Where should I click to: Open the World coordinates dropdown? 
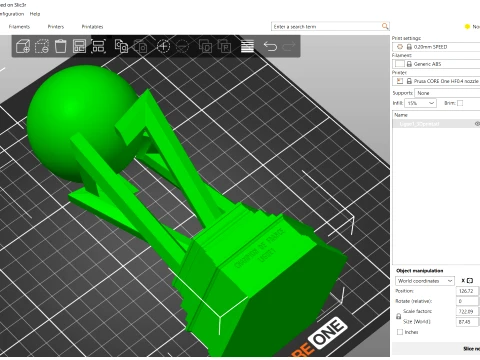(x=425, y=281)
